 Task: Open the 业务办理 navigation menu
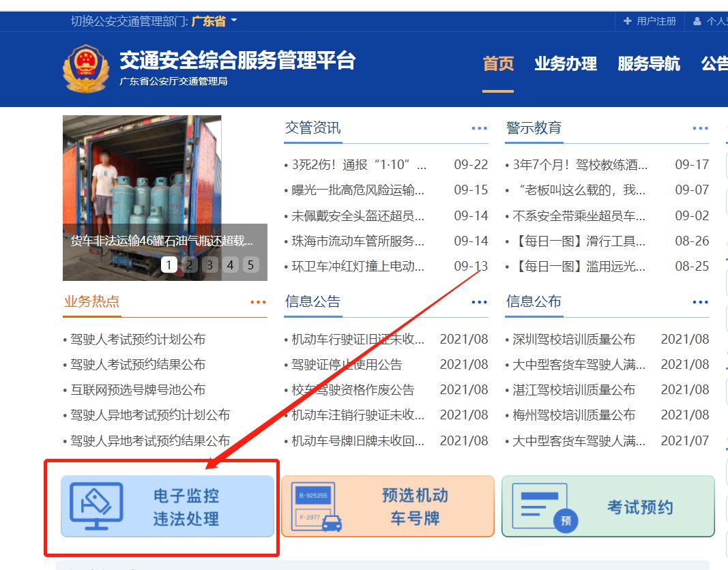coord(566,64)
